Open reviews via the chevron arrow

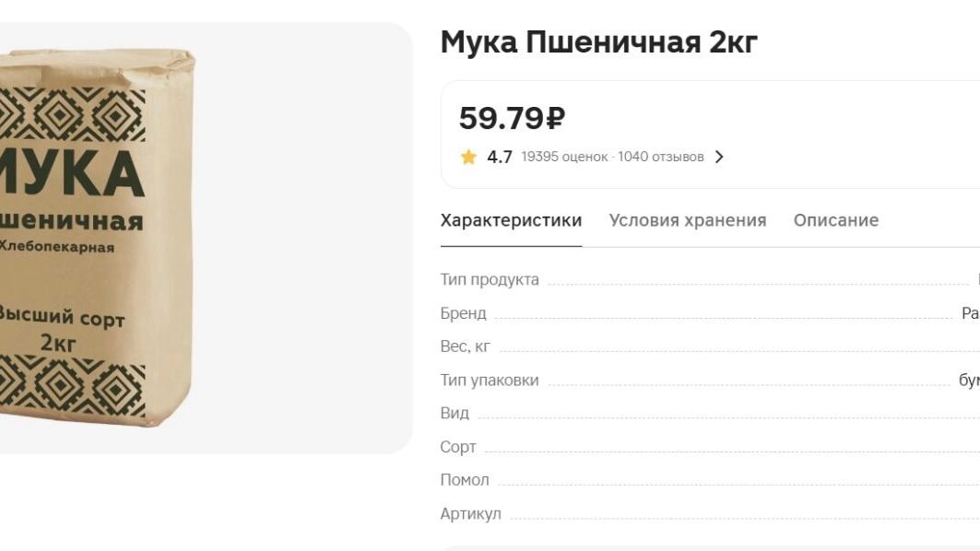pos(719,157)
